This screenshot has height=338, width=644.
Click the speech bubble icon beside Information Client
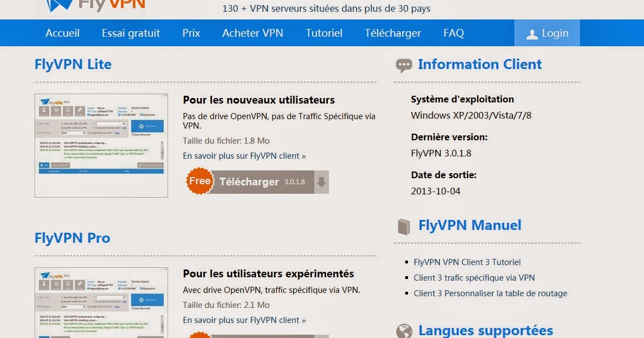pos(404,65)
